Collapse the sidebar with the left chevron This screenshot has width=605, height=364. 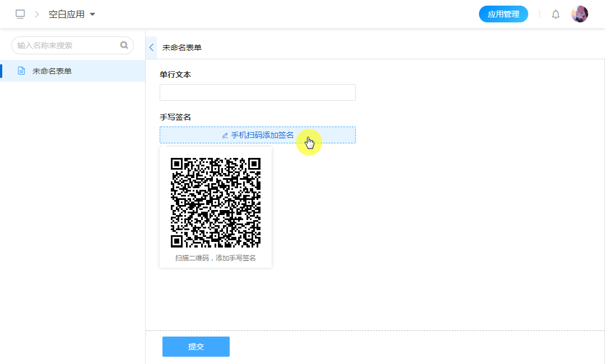[x=151, y=48]
